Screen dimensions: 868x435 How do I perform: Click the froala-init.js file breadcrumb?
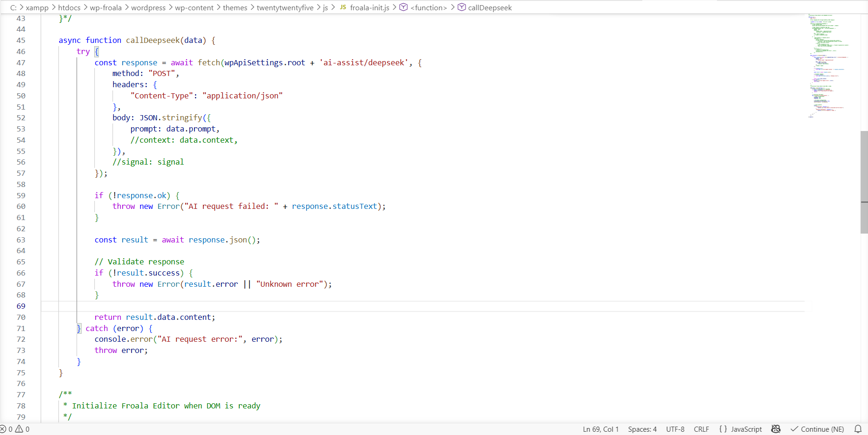[x=370, y=7]
